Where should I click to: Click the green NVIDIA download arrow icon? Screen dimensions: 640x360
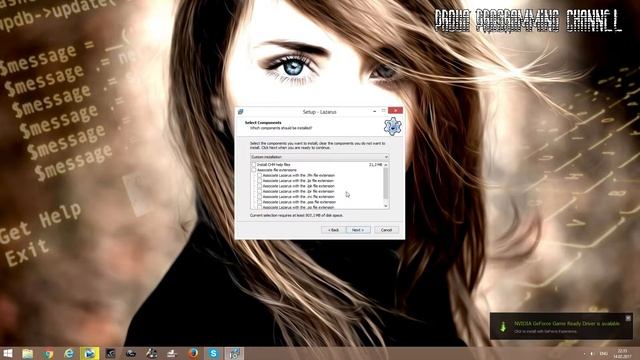click(x=503, y=327)
